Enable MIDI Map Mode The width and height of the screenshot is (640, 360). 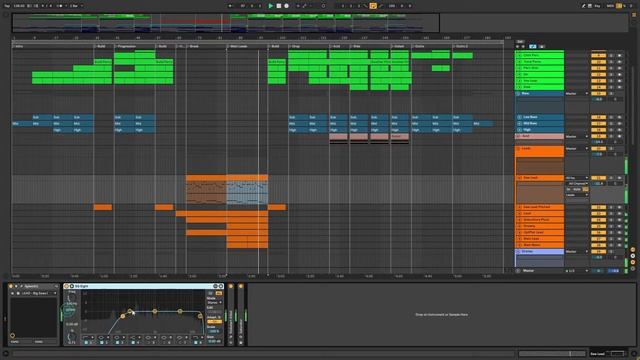click(610, 6)
